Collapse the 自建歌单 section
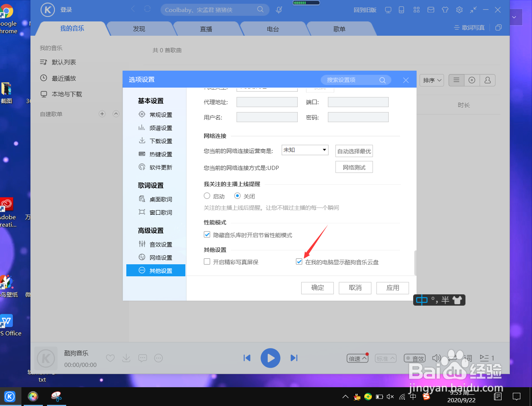532x406 pixels. coord(116,114)
